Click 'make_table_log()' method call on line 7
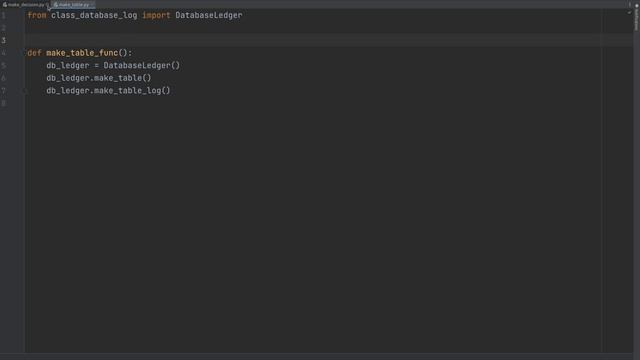Screen dimensions: 640x360 coord(132,91)
